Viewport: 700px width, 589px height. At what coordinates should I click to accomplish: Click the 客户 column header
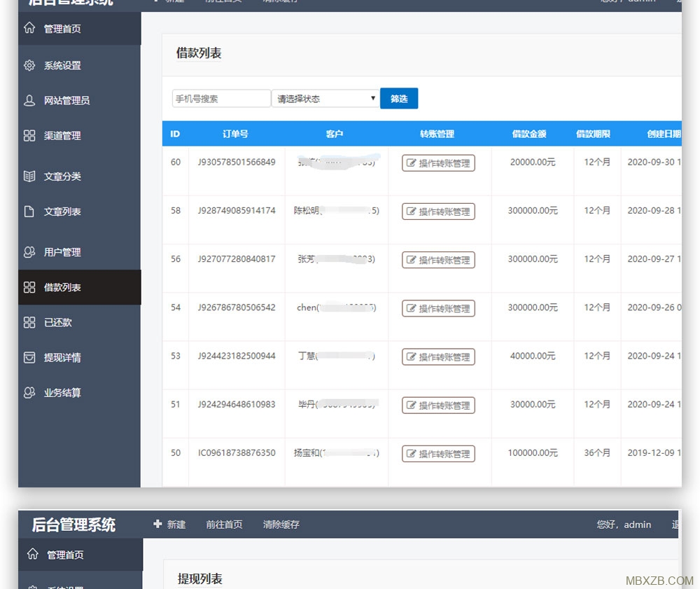coord(335,134)
